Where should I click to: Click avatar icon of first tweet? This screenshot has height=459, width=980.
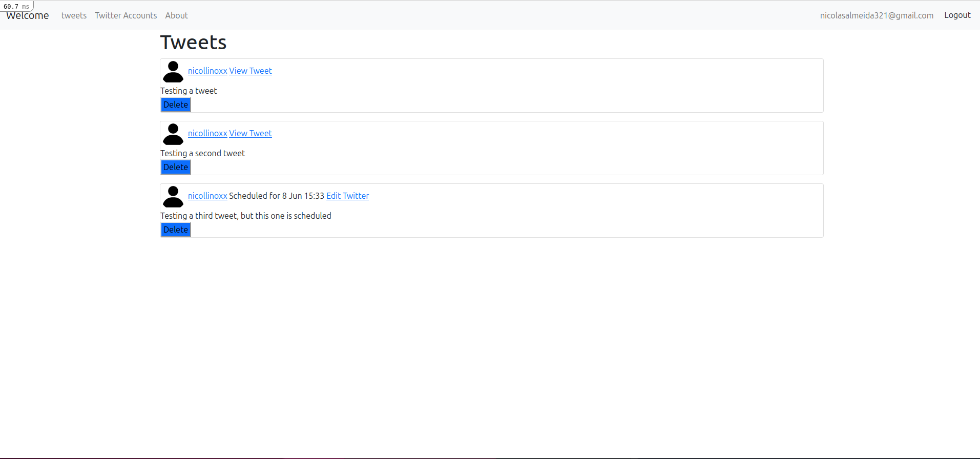173,72
